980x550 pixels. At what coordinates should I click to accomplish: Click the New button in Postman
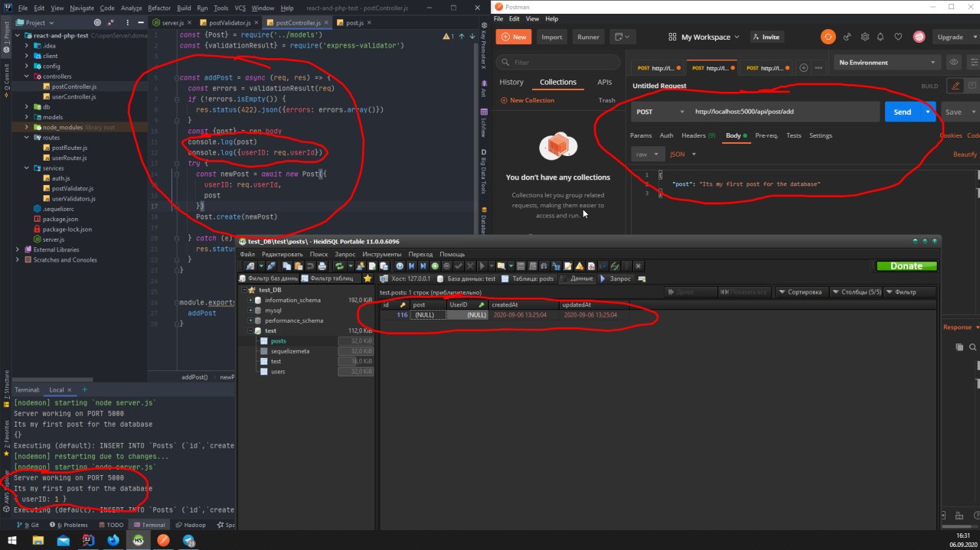point(514,37)
